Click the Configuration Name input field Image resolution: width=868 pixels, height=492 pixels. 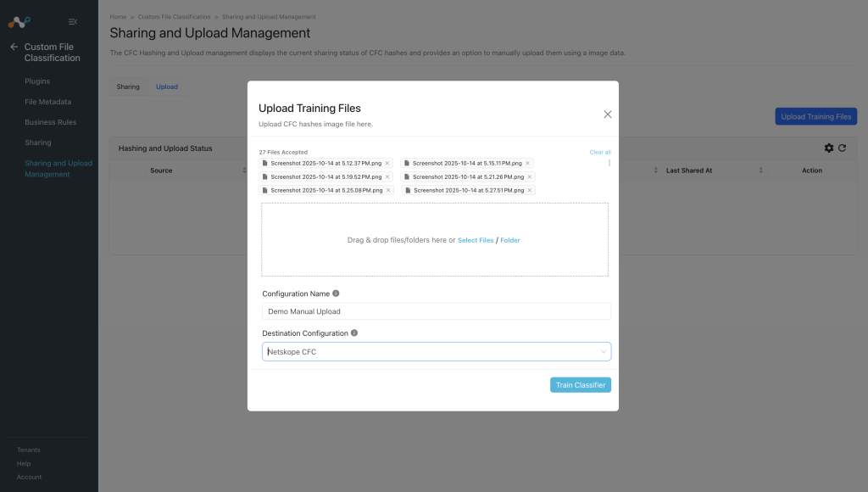point(437,311)
